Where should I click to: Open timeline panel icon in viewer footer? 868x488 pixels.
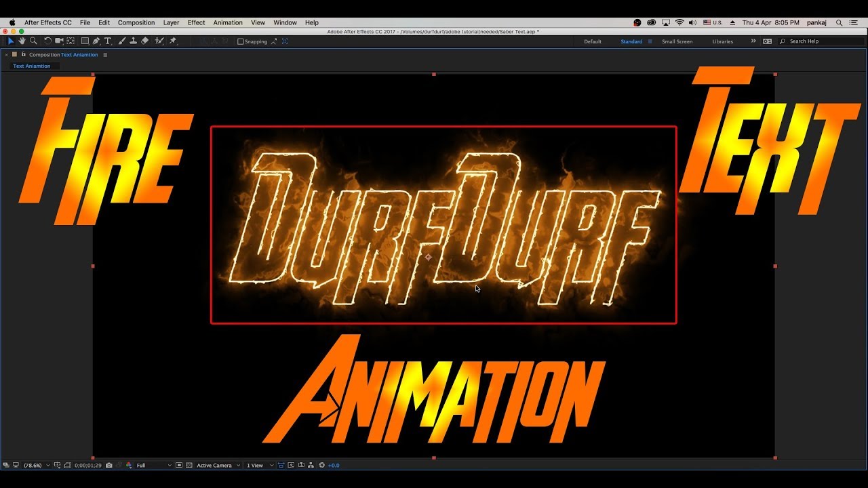[x=301, y=465]
